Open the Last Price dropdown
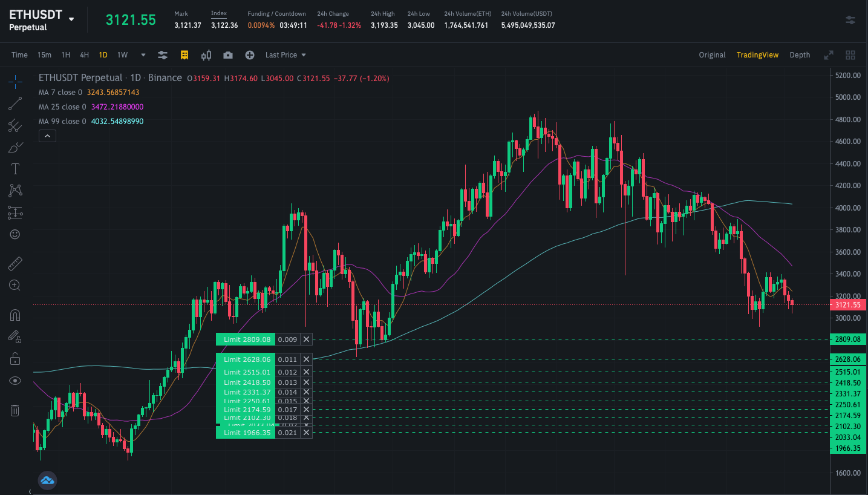868x495 pixels. click(x=286, y=55)
